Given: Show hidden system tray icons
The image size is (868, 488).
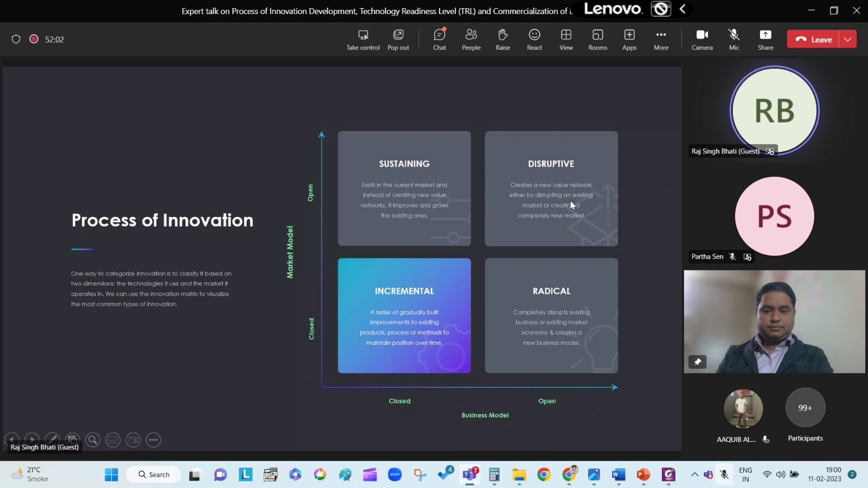Looking at the screenshot, I should 694,474.
